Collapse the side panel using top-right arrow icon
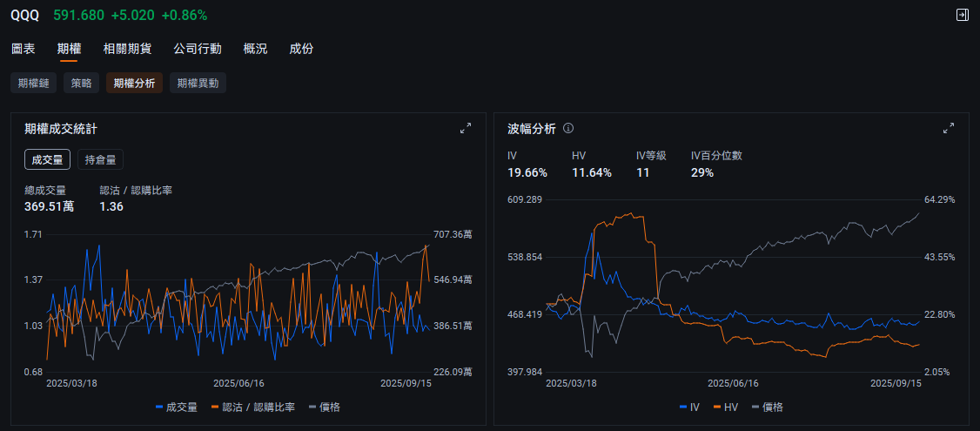The width and height of the screenshot is (980, 431). (x=963, y=15)
